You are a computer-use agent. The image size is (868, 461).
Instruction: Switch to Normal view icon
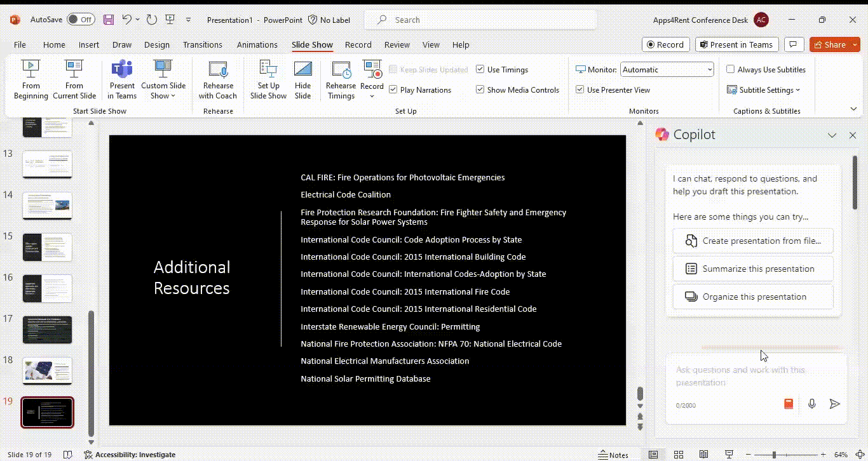point(653,455)
